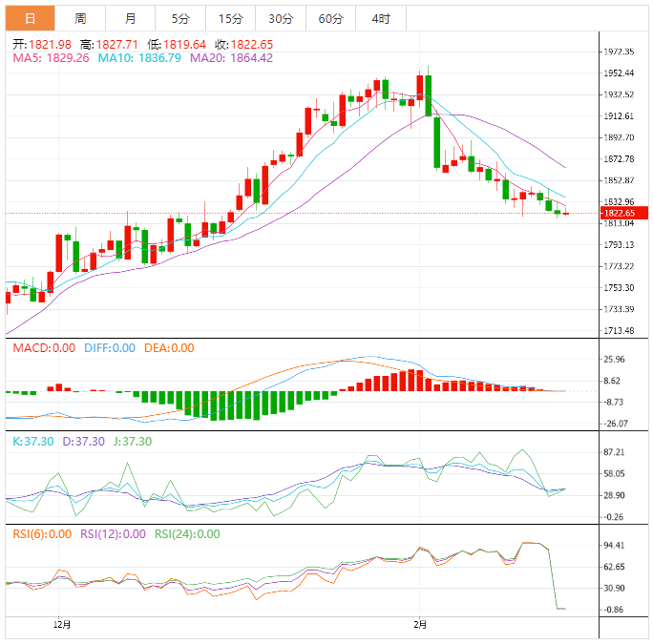
Task: Click the current price tag 1822.65
Action: 621,214
